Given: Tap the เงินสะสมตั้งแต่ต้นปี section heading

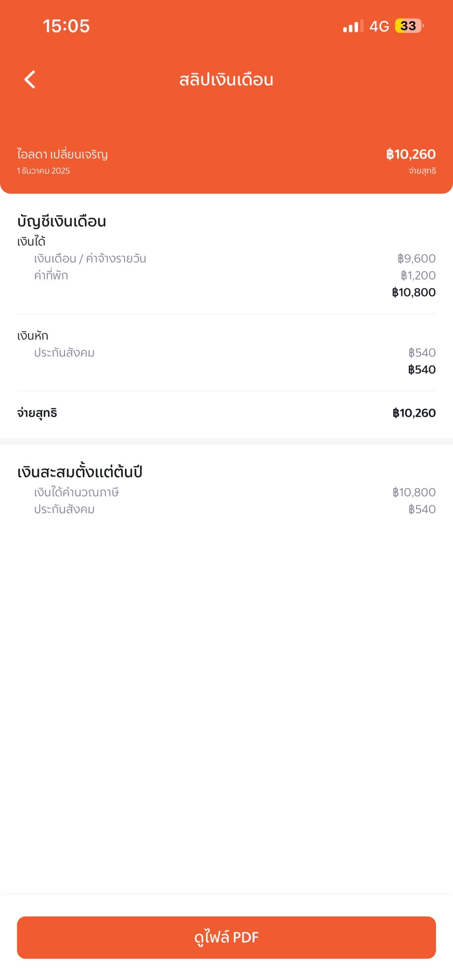Looking at the screenshot, I should [x=80, y=472].
